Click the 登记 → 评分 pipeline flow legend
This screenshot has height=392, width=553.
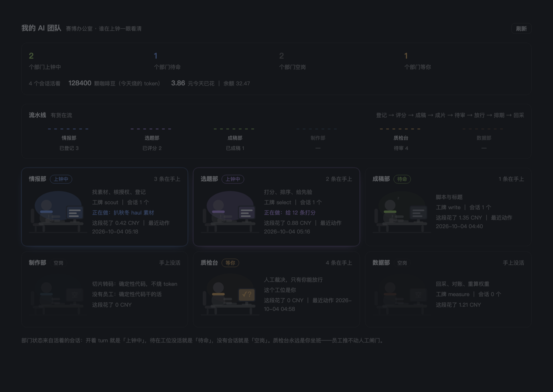click(x=450, y=115)
